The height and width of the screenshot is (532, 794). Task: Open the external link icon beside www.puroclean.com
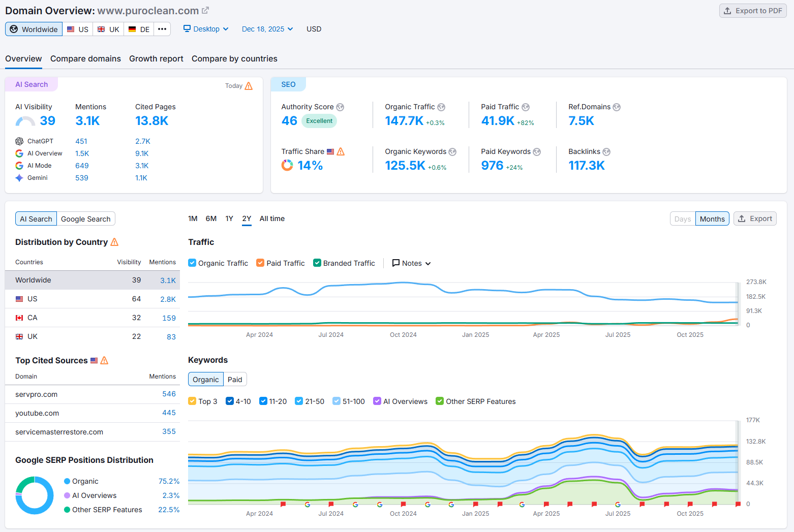click(205, 11)
